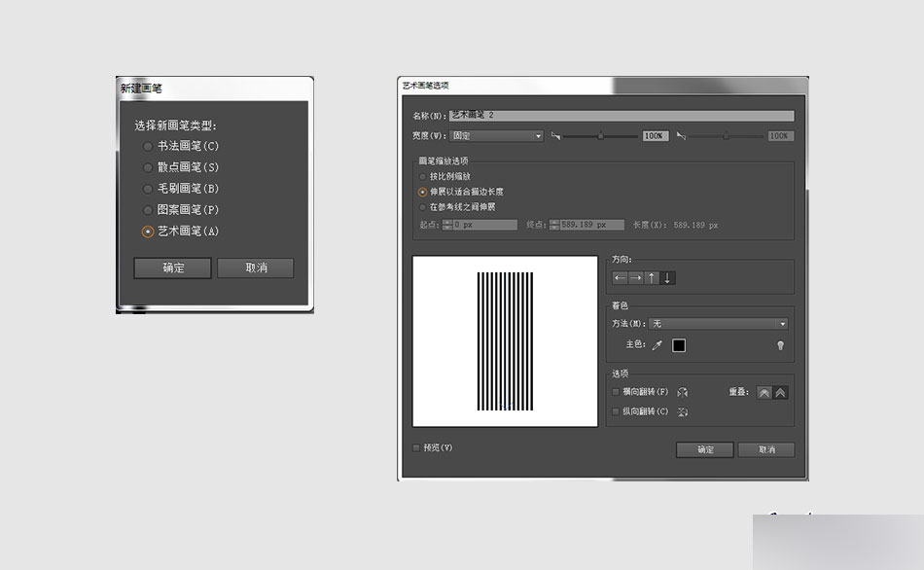Click the black 主色 color swatch

point(679,345)
